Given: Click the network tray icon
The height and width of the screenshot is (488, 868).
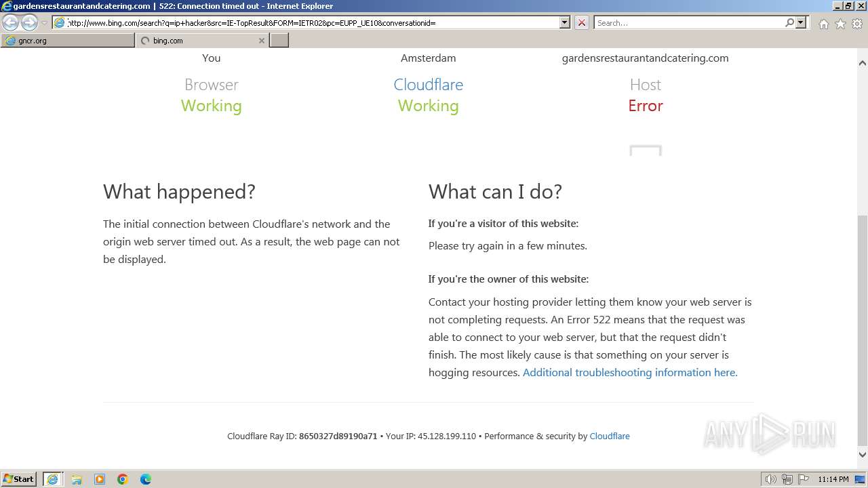Looking at the screenshot, I should pos(787,479).
